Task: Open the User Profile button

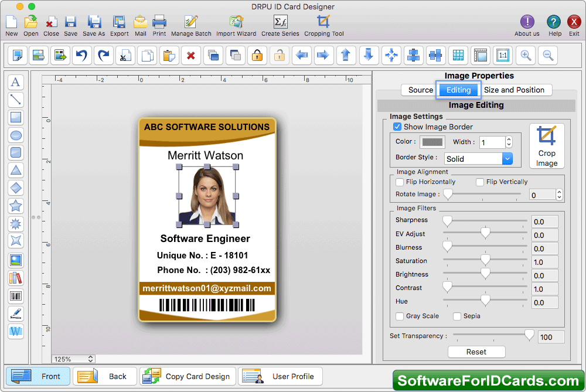Action: pos(280,376)
